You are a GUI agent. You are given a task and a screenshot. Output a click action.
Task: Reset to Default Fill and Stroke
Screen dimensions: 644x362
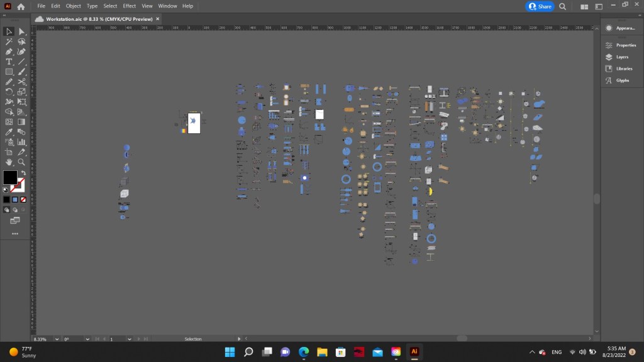(x=6, y=189)
